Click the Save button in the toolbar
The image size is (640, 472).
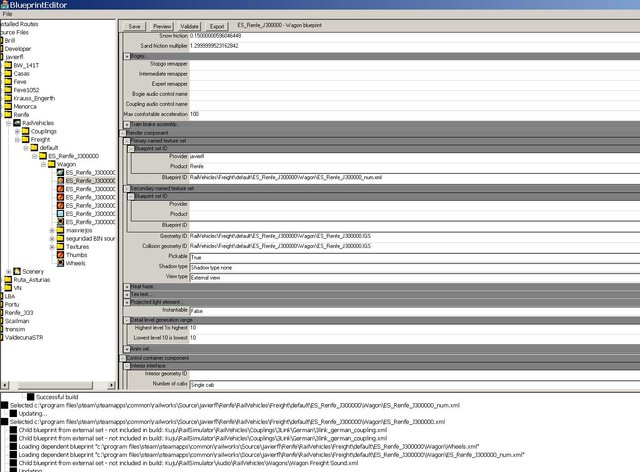point(134,24)
